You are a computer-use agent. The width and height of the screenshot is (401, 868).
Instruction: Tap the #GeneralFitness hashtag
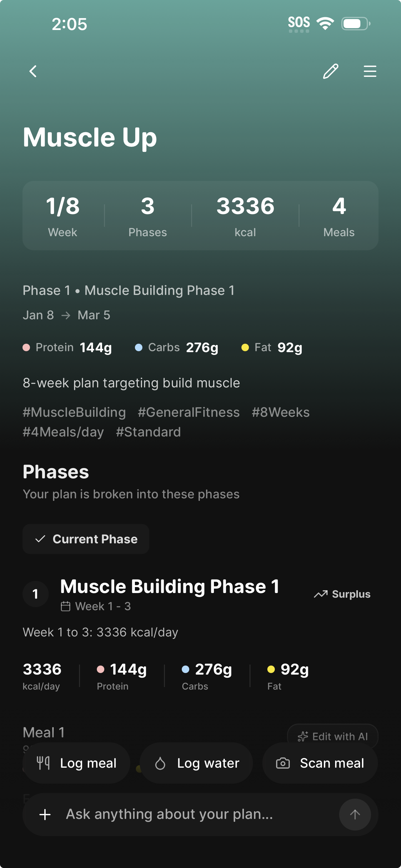(x=189, y=412)
